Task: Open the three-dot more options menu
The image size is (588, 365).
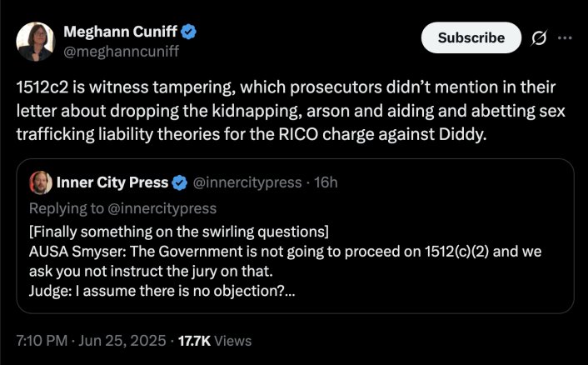Action: pyautogui.click(x=565, y=37)
